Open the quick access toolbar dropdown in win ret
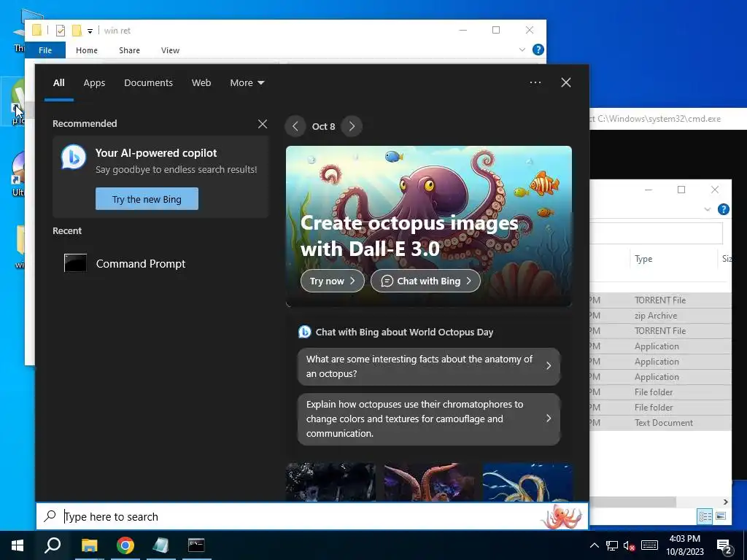Viewport: 747px width, 560px height. (x=90, y=31)
